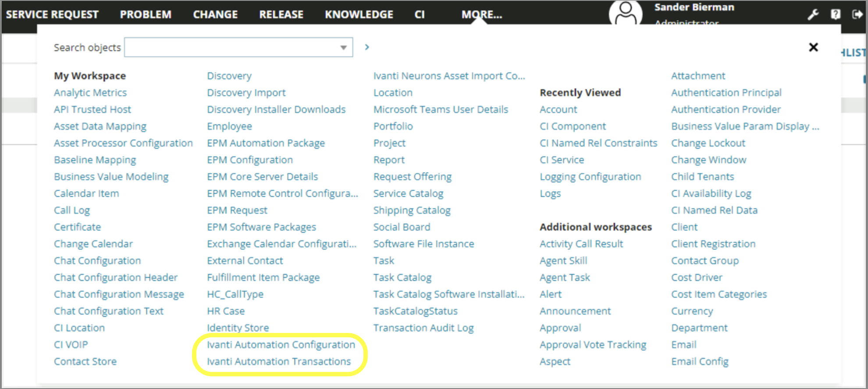Open Ivanti Automation Configuration workspace
The width and height of the screenshot is (868, 389).
pyautogui.click(x=281, y=345)
